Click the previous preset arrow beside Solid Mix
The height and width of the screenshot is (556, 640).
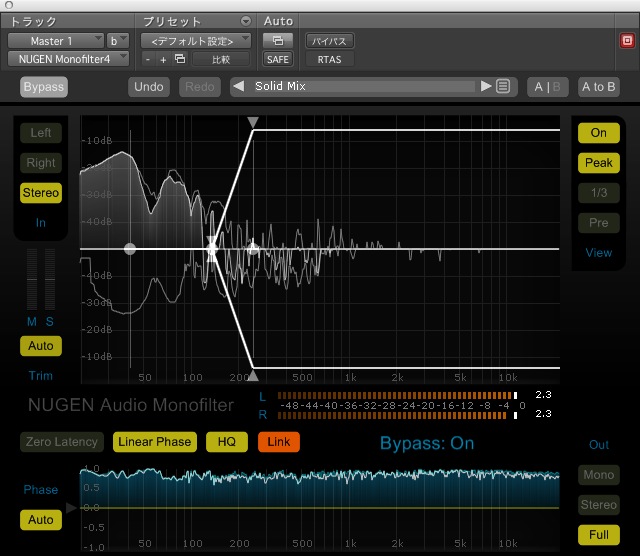pos(239,87)
